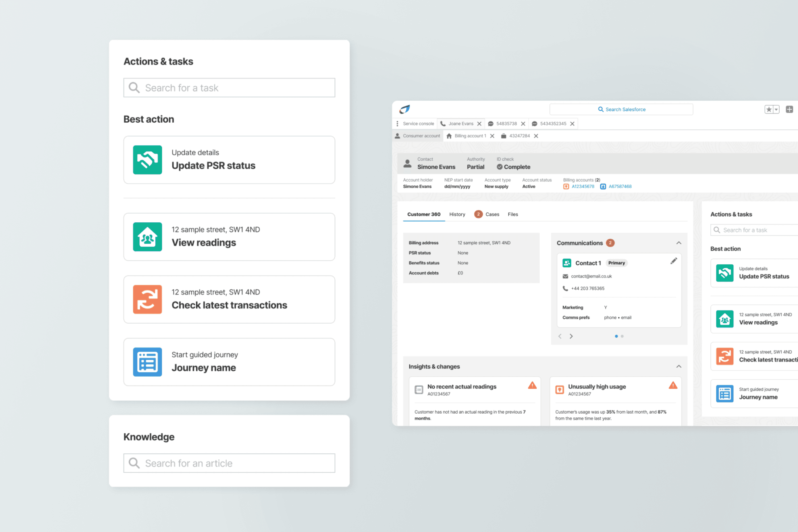The height and width of the screenshot is (532, 798).
Task: Switch to the History tab
Action: click(x=457, y=214)
